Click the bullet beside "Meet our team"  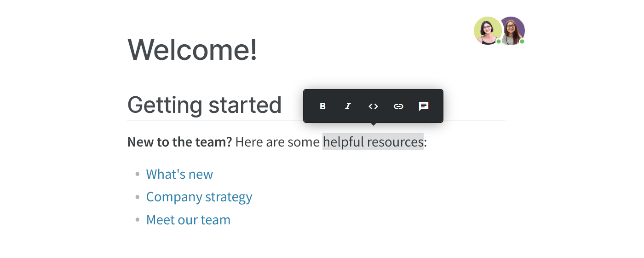point(137,220)
